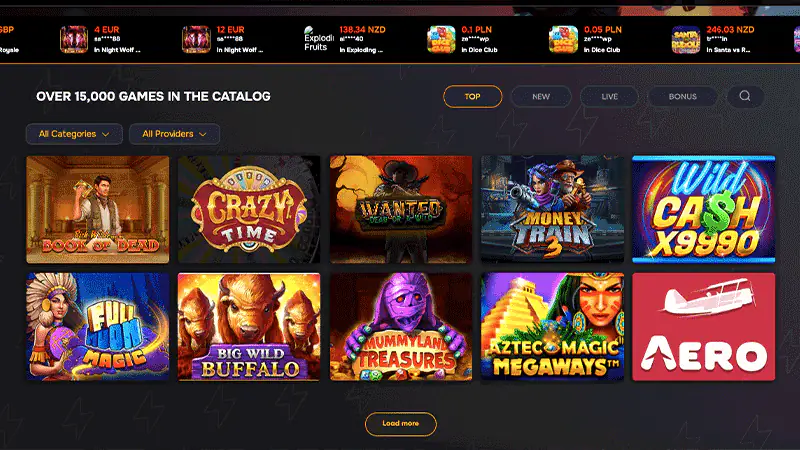Select Dice Club icon beside 0.1 PLN win
The width and height of the screenshot is (800, 450).
(x=441, y=39)
